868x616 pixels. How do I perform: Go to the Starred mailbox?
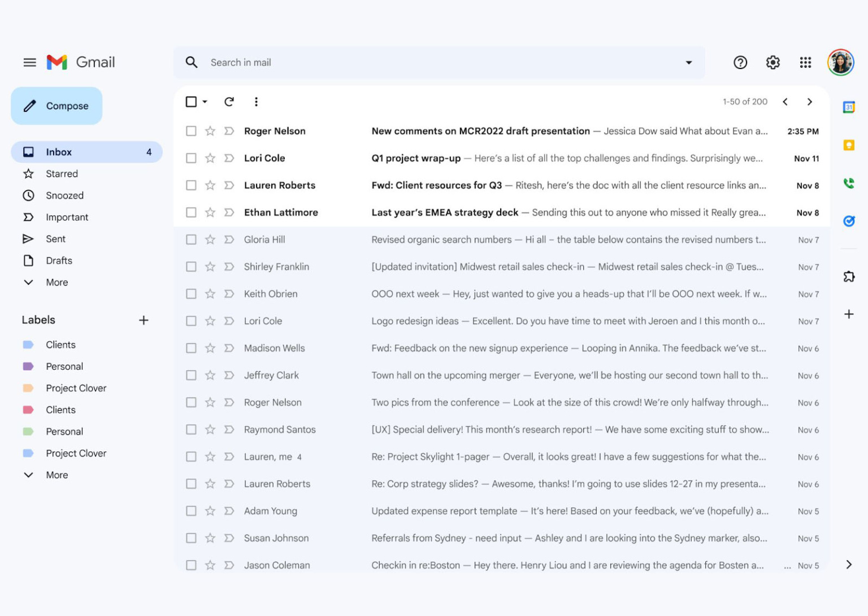pyautogui.click(x=62, y=173)
